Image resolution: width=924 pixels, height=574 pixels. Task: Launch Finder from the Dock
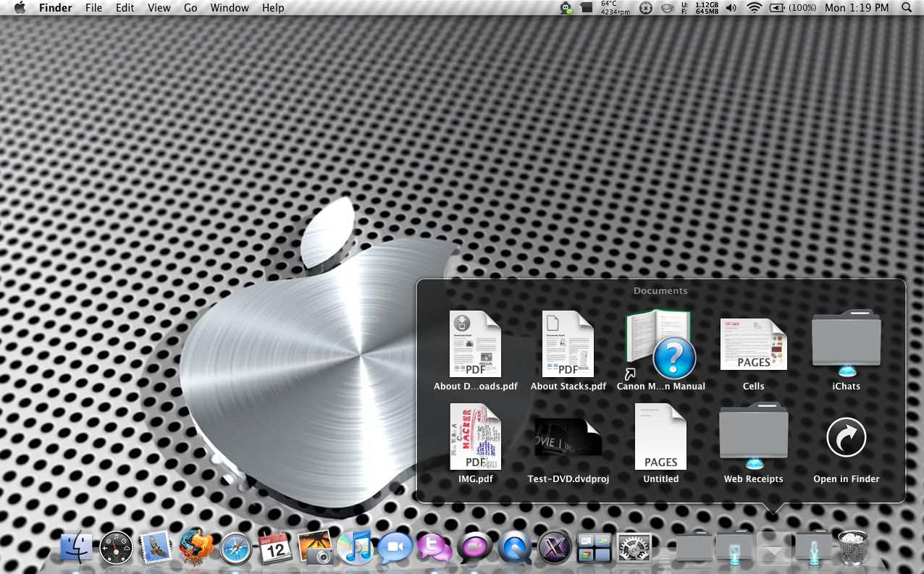77,547
